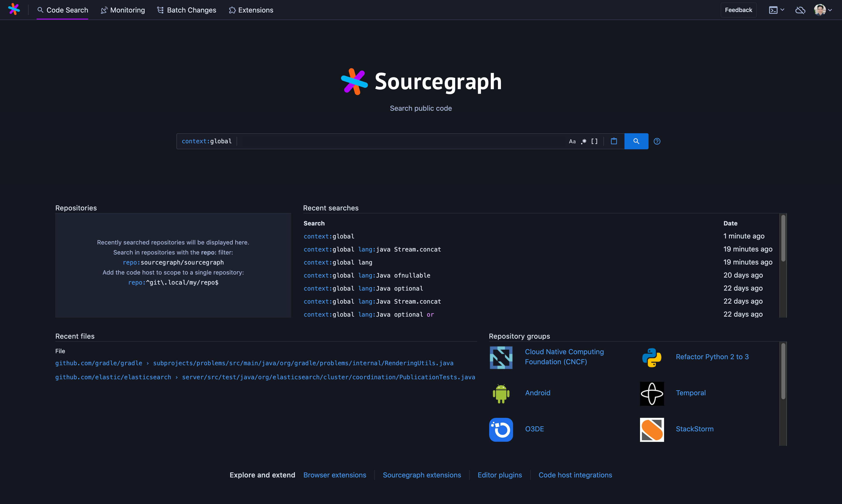Click the Recent searches scrollbar
Image resolution: width=842 pixels, height=504 pixels.
(783, 238)
